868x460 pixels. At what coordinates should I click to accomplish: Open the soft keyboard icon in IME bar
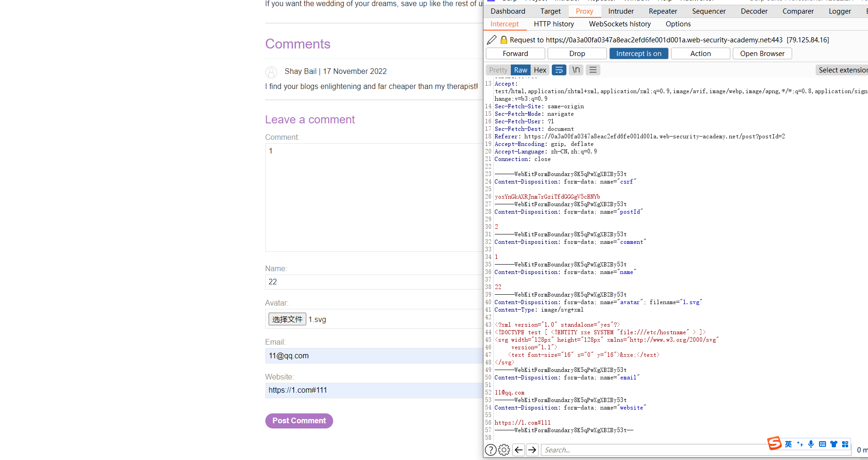(822, 444)
